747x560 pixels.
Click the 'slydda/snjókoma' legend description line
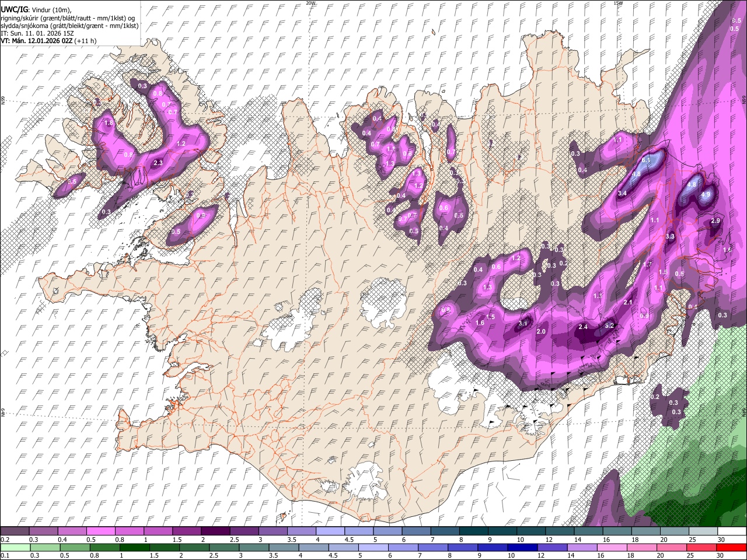point(69,26)
